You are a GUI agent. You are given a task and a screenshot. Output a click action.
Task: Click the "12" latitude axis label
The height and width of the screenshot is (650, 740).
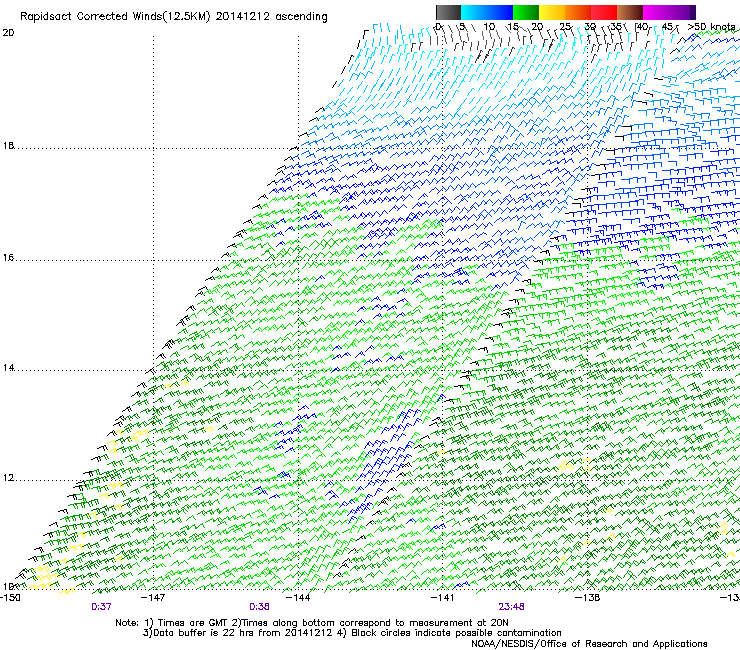pyautogui.click(x=8, y=478)
